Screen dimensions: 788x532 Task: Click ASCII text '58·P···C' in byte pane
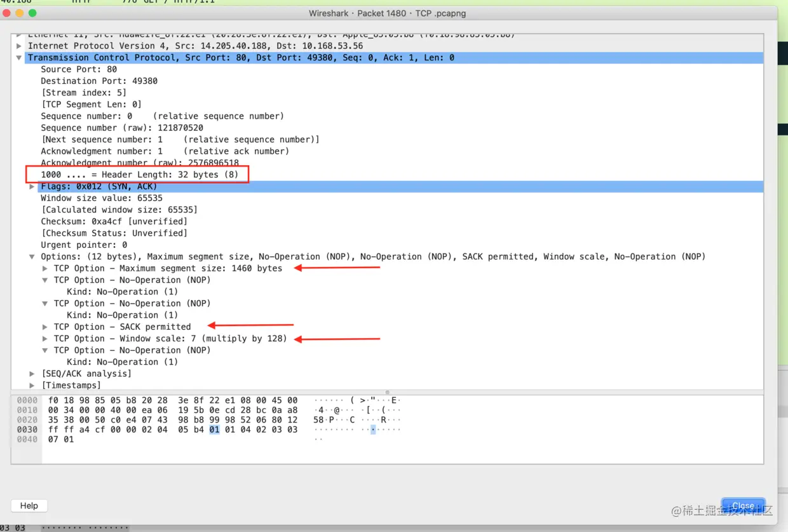click(334, 420)
